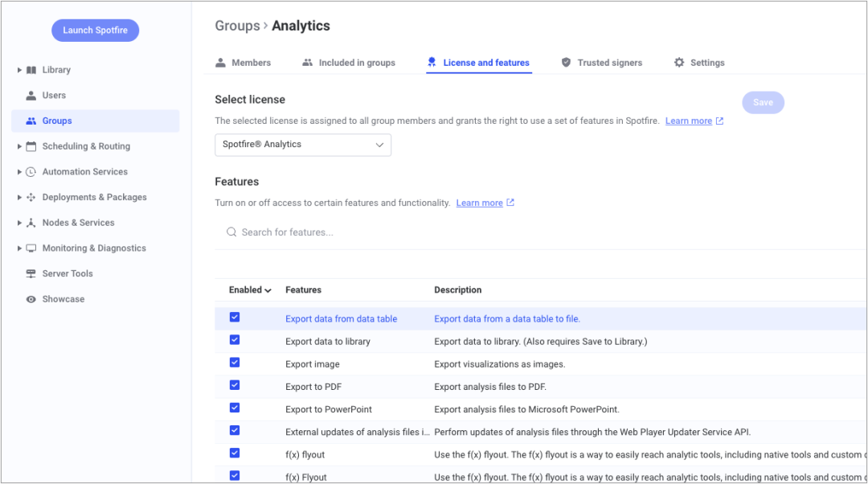This screenshot has width=868, height=484.
Task: Sort by the Enabled column chevron
Action: [268, 290]
